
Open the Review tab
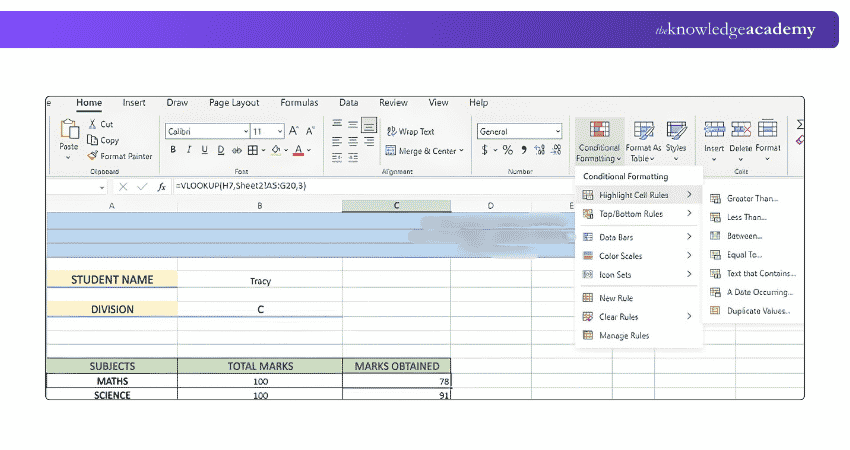point(393,102)
